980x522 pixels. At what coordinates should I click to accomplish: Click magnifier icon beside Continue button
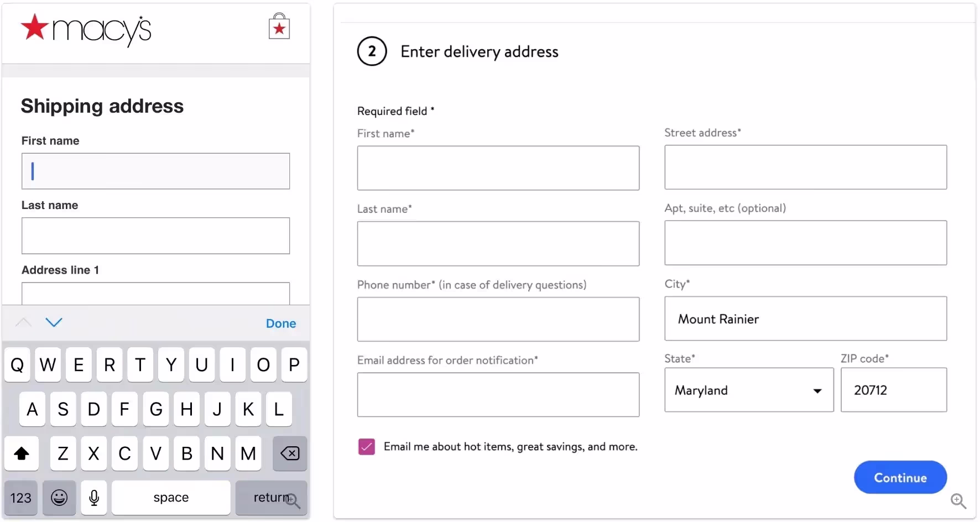[958, 501]
